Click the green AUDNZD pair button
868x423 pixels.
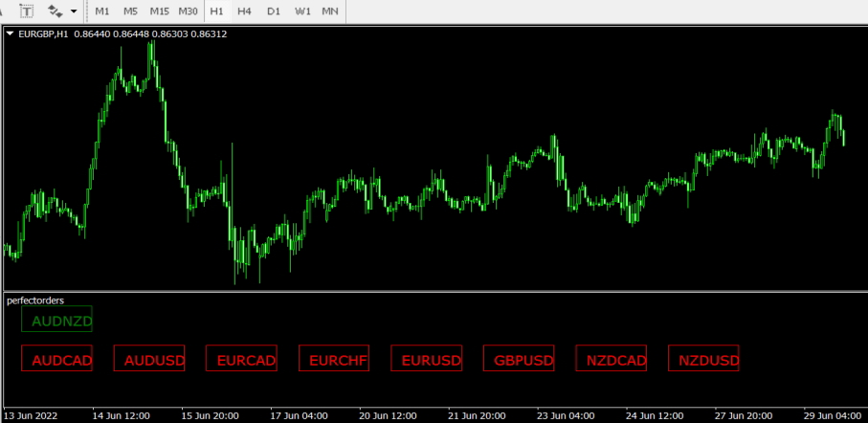point(56,319)
